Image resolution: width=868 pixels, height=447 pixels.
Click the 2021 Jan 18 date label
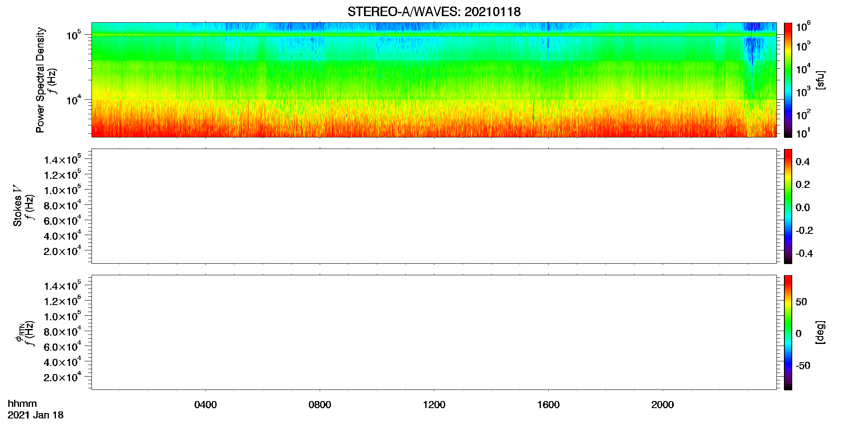point(36,415)
